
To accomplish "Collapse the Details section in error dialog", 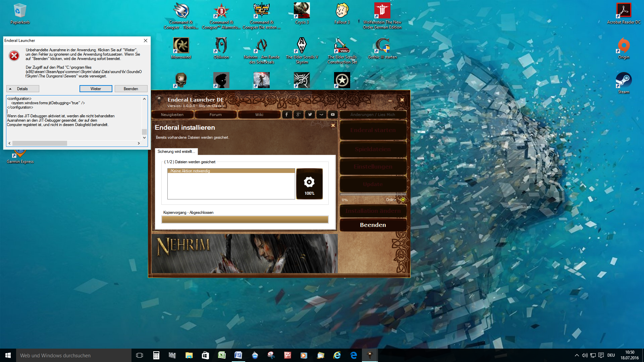I will [22, 89].
